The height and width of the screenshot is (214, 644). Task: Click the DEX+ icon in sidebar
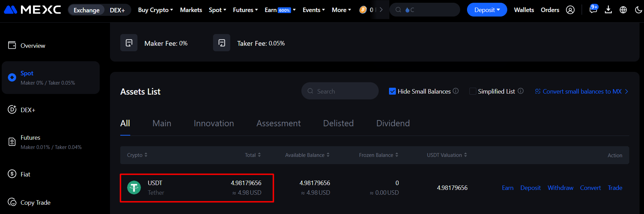tap(12, 109)
